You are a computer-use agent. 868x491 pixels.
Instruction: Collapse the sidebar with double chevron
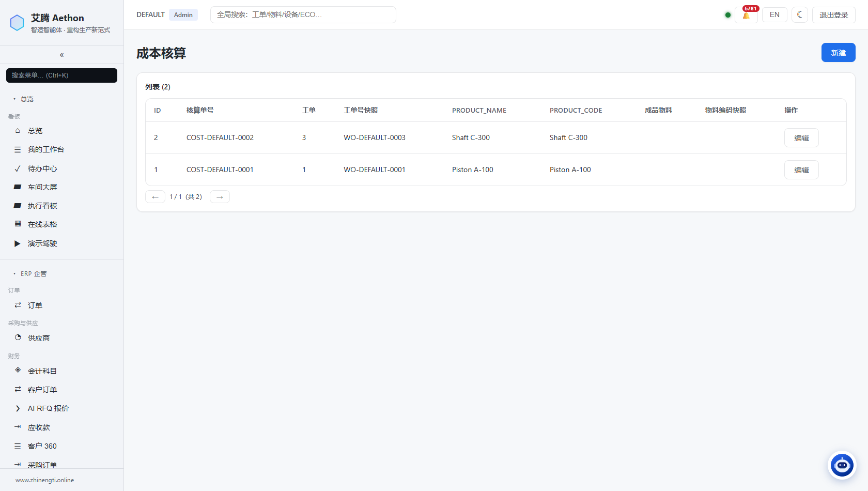pyautogui.click(x=61, y=55)
